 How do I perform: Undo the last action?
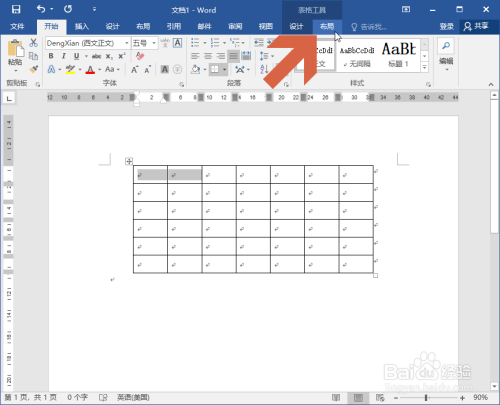(41, 9)
